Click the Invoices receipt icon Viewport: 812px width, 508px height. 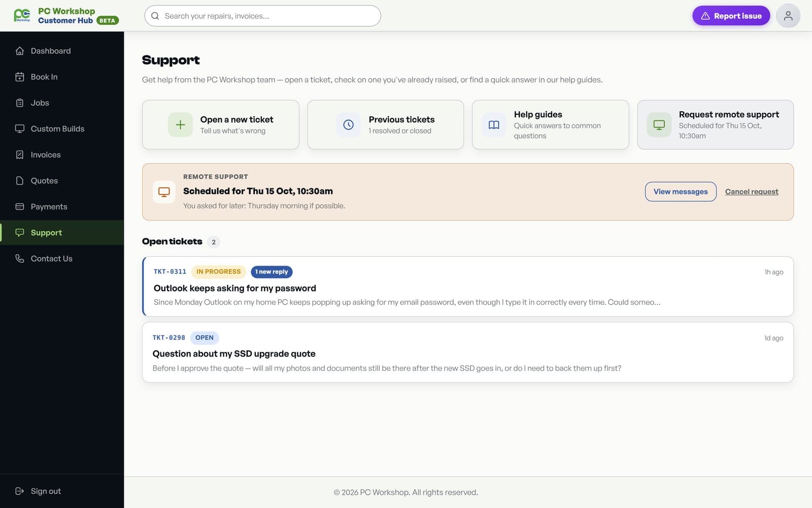click(x=20, y=154)
